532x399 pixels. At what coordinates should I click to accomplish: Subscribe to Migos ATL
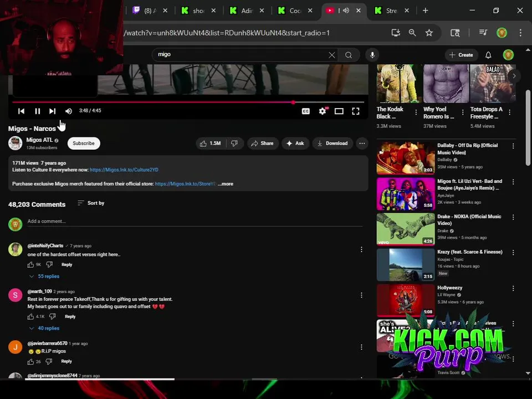pos(84,144)
